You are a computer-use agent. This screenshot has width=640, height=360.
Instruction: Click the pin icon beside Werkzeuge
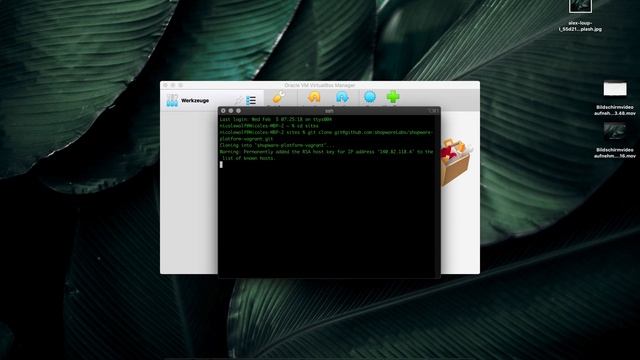point(238,100)
